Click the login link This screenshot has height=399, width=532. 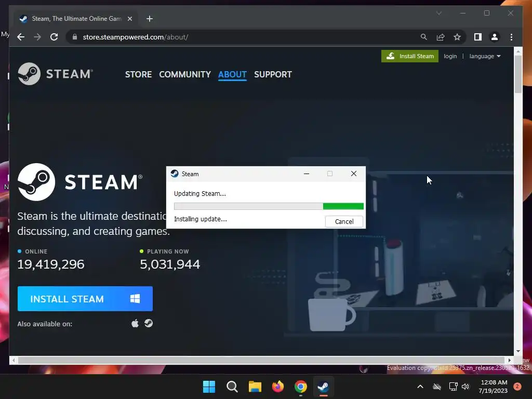tap(450, 56)
